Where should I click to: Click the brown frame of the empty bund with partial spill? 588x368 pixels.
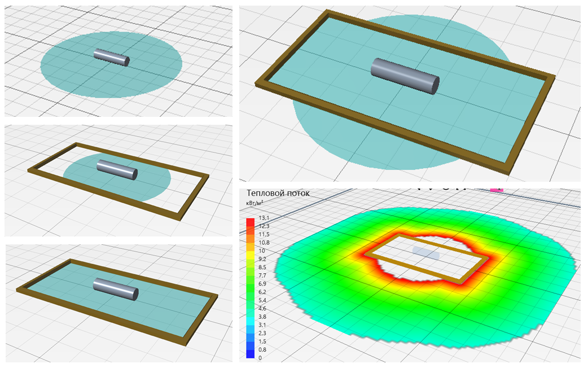tap(118, 181)
